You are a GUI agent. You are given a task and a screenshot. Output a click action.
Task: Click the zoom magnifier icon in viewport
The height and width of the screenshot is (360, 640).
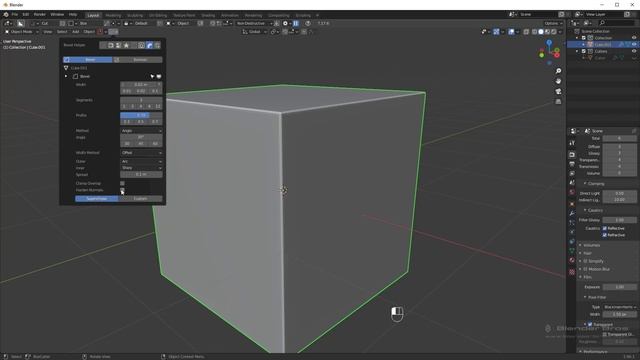pos(558,71)
